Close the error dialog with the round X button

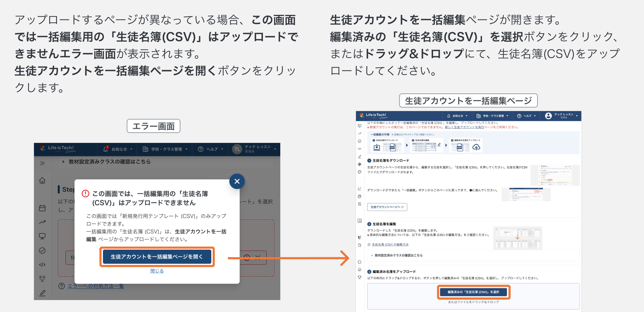[x=237, y=181]
